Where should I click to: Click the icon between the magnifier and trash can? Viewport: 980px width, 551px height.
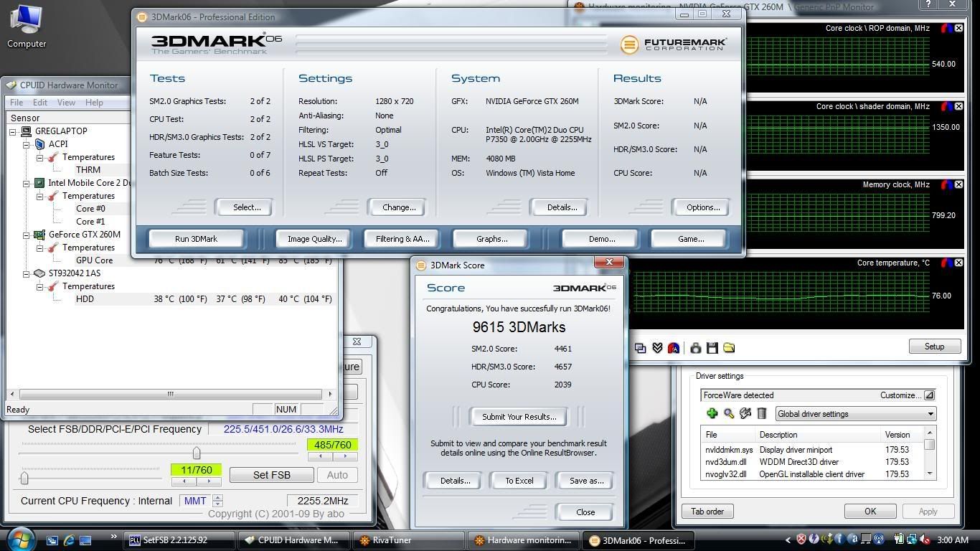[745, 413]
